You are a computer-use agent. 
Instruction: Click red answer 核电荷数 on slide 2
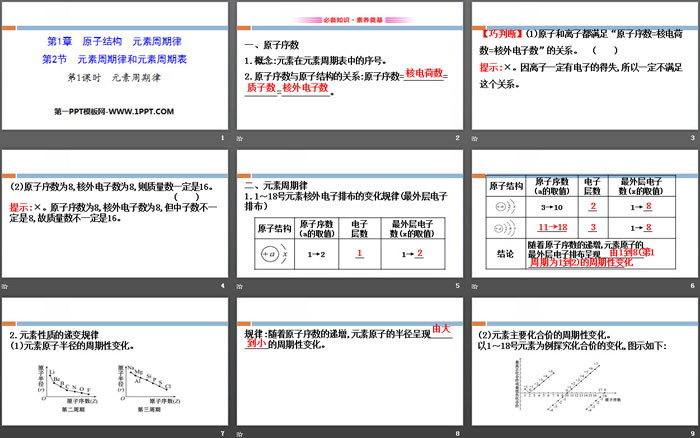[x=424, y=73]
